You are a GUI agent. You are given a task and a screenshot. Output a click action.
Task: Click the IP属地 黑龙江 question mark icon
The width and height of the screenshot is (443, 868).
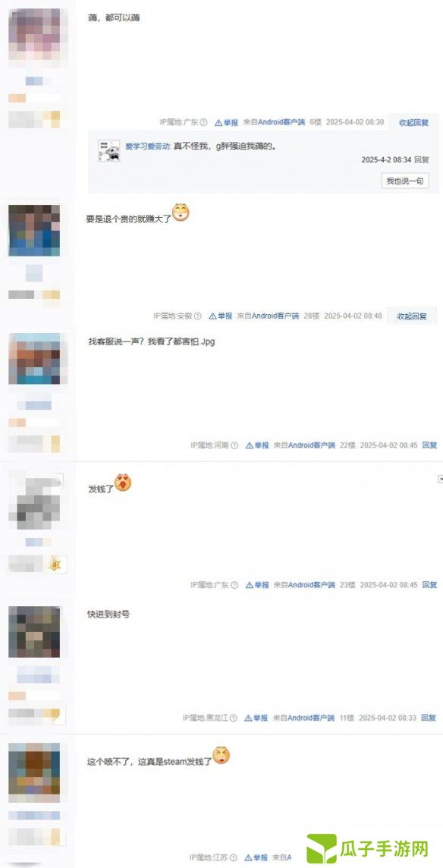tap(234, 718)
